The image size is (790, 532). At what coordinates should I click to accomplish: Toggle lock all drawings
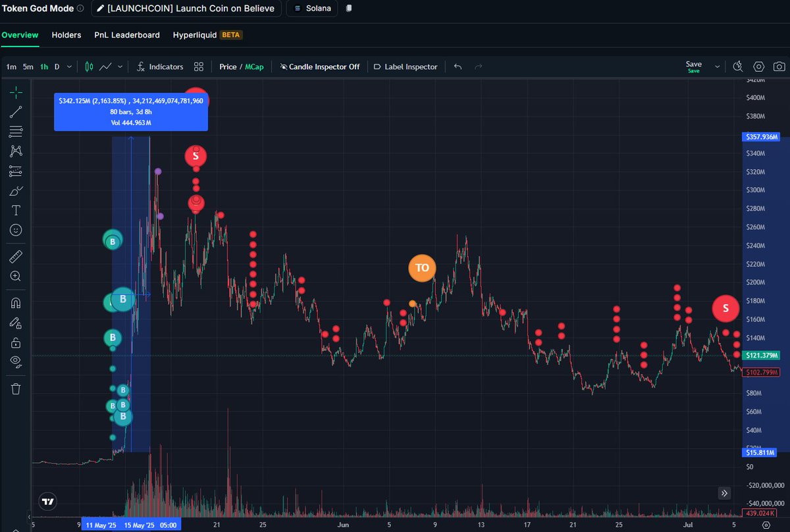[16, 342]
